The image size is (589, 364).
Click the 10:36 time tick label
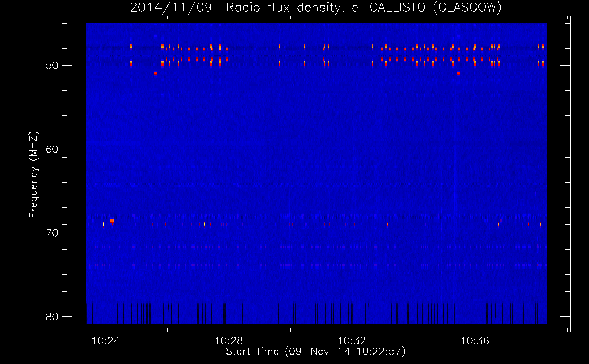click(x=475, y=341)
